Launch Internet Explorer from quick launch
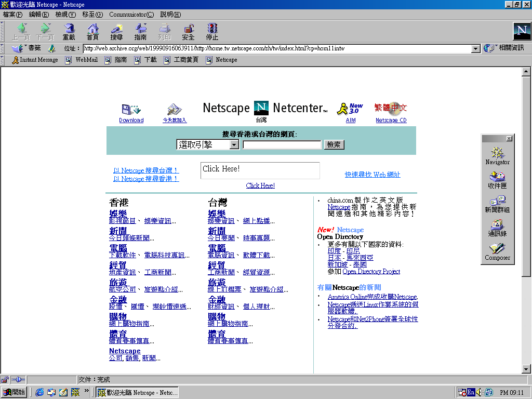This screenshot has width=532, height=399. [x=39, y=392]
